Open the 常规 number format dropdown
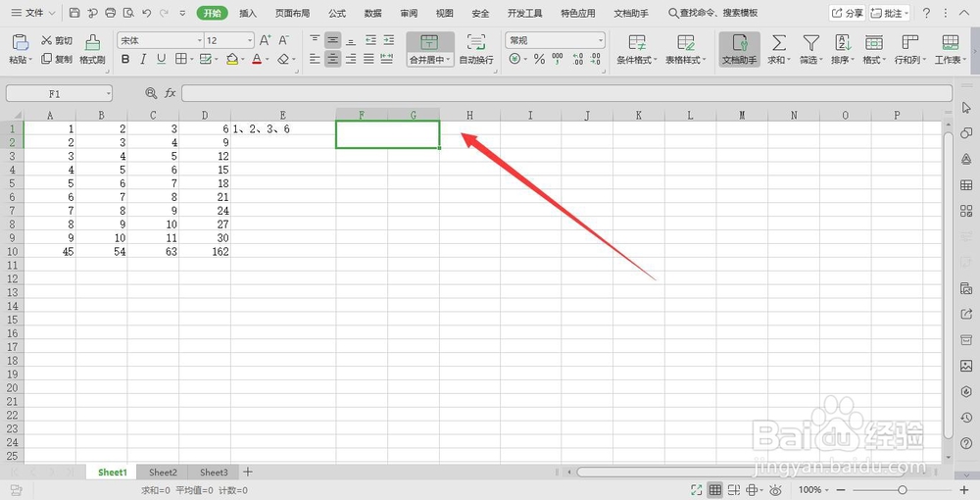 click(601, 40)
